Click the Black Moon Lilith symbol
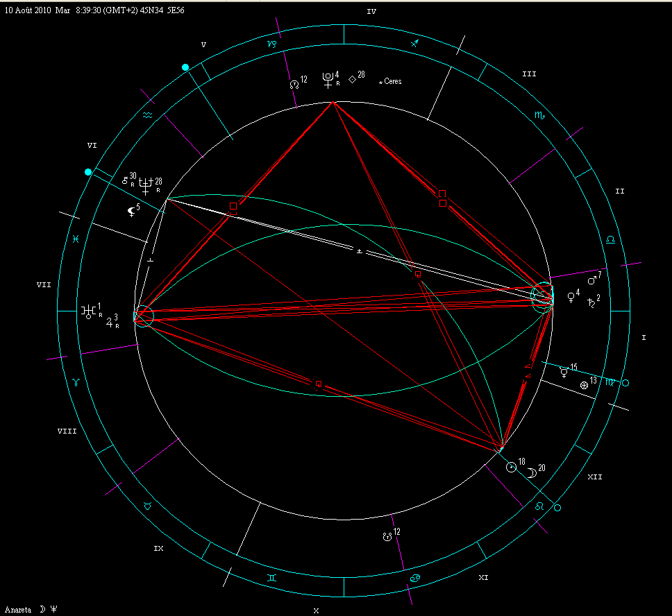 (x=131, y=212)
